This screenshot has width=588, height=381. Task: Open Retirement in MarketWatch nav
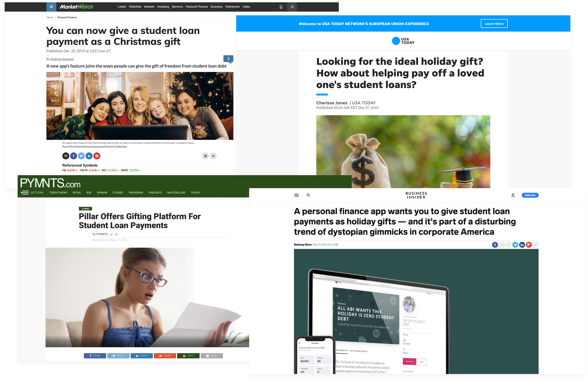coord(233,7)
